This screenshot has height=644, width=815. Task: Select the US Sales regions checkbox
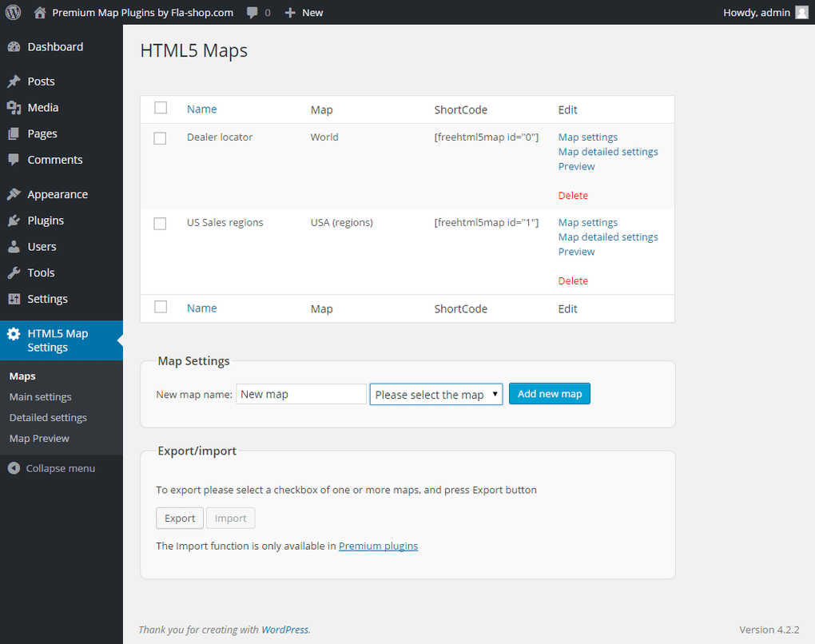point(159,223)
